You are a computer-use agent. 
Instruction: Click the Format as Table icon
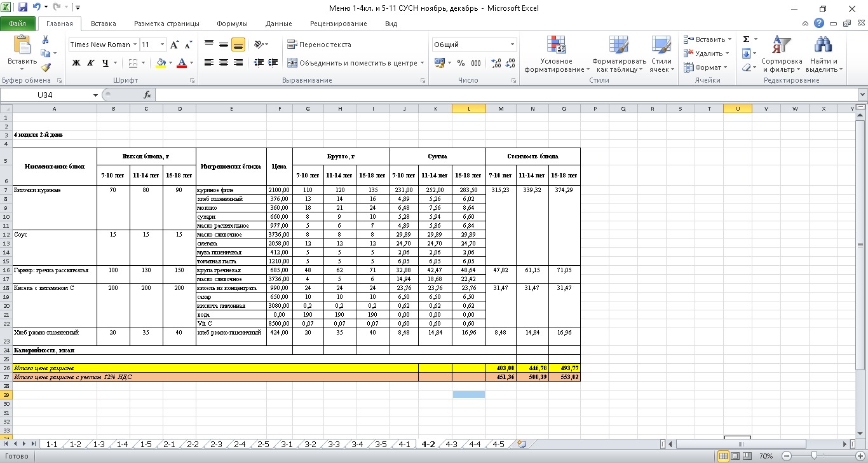[x=618, y=55]
